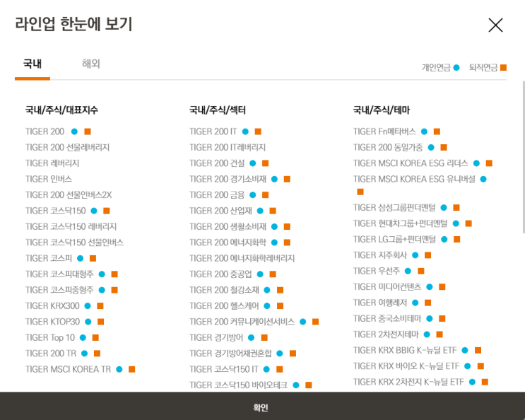The image size is (525, 420).
Task: Switch to the 해외 tab
Action: tap(91, 64)
